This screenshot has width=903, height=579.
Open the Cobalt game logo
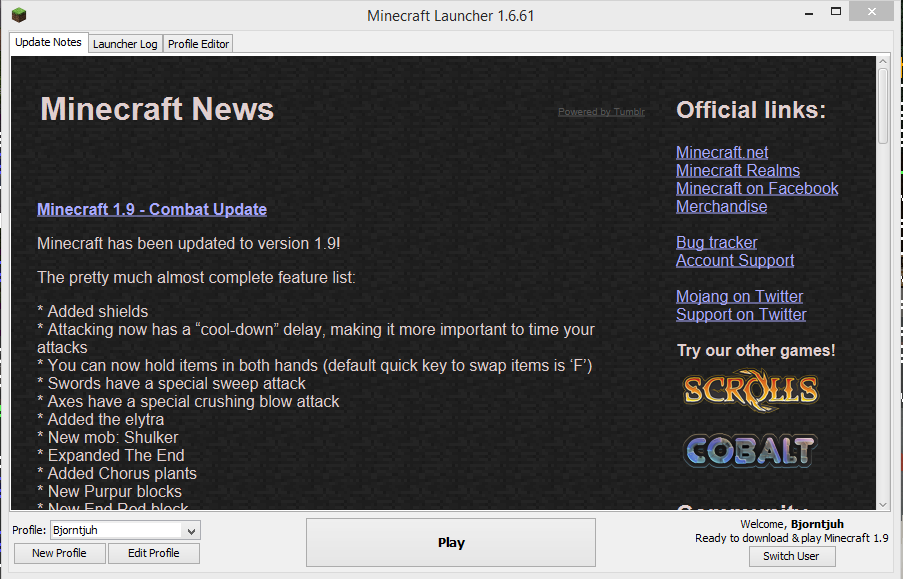point(750,450)
